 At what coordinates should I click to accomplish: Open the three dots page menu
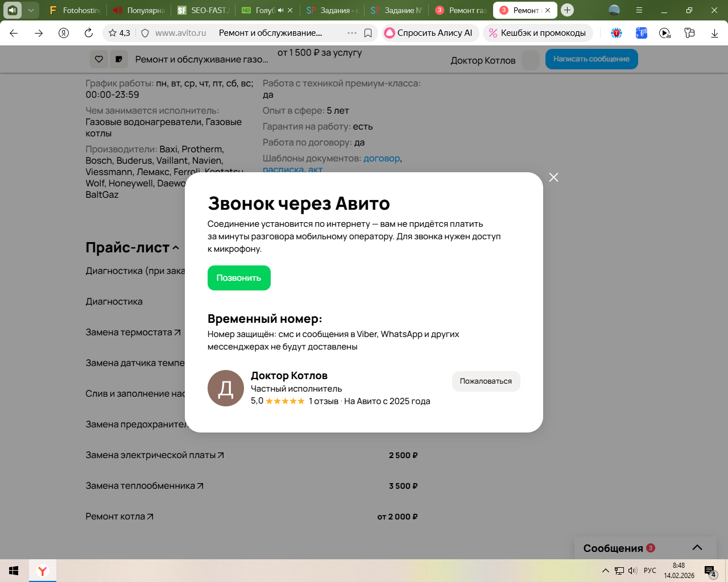click(352, 33)
